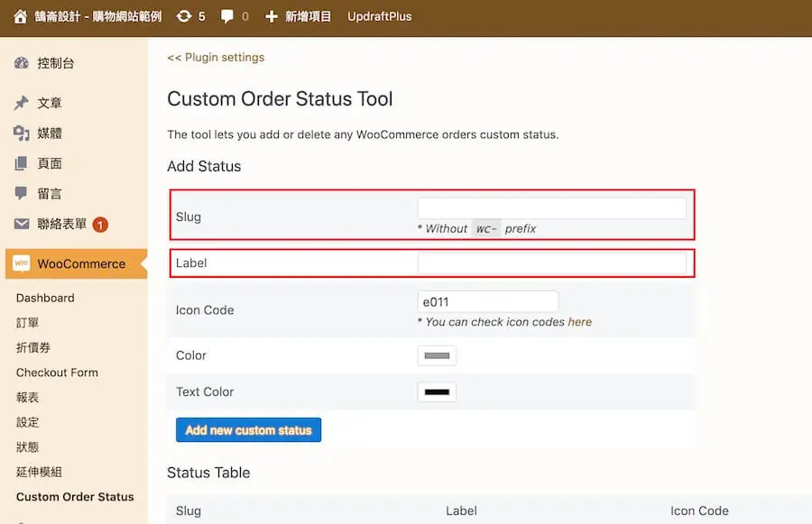Go back via << Plugin settings link

tap(216, 58)
